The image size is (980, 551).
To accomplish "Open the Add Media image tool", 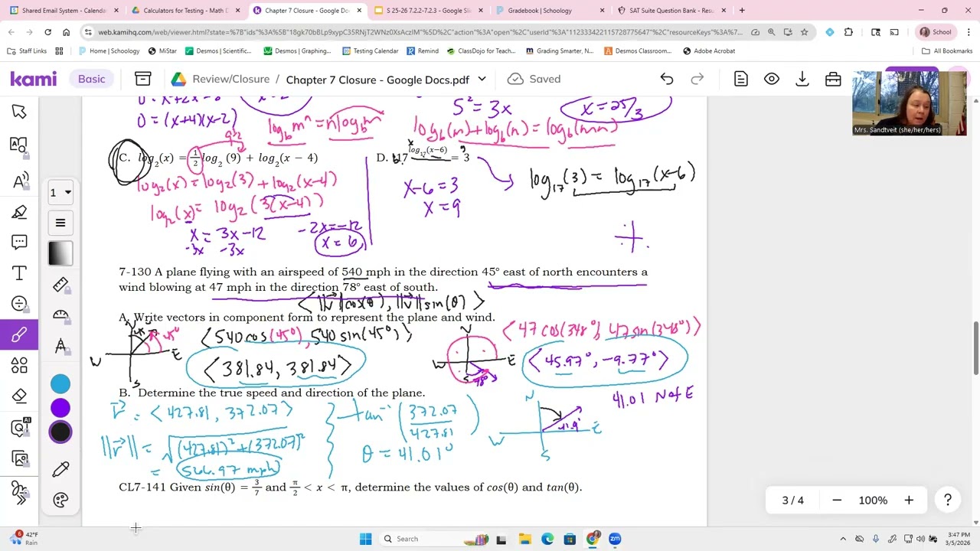I will tap(19, 458).
